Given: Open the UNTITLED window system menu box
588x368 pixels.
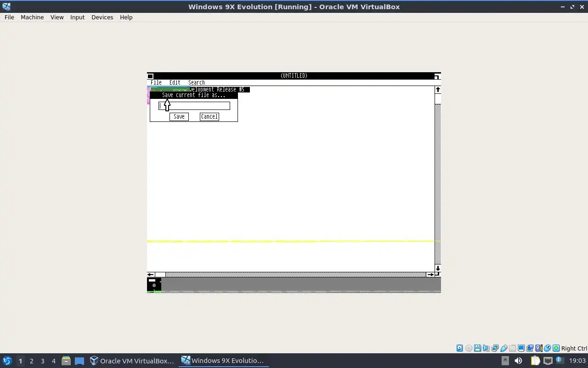Looking at the screenshot, I should 150,76.
